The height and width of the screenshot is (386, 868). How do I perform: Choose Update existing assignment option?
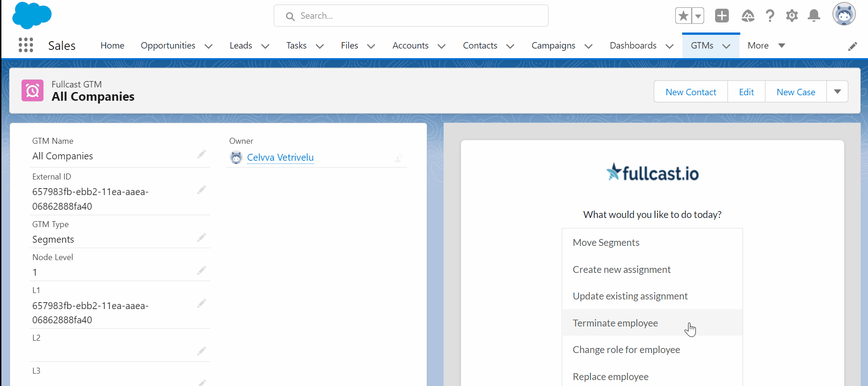[652, 296]
